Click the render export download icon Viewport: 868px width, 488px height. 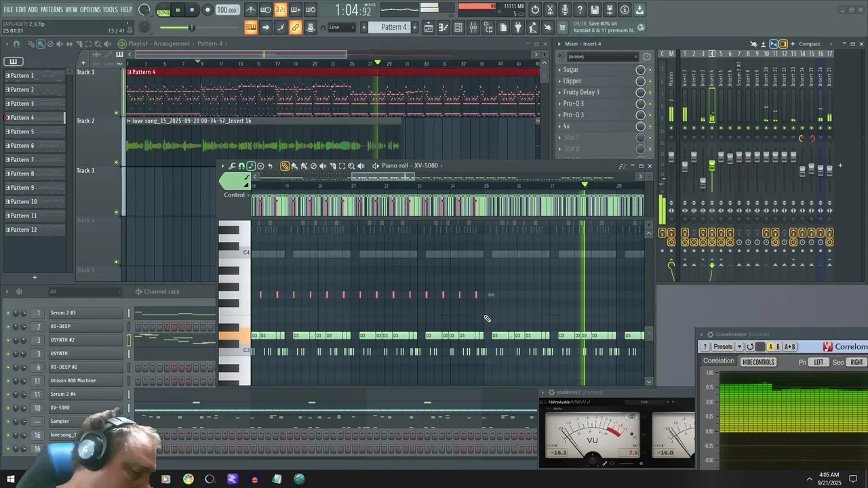pos(639,10)
